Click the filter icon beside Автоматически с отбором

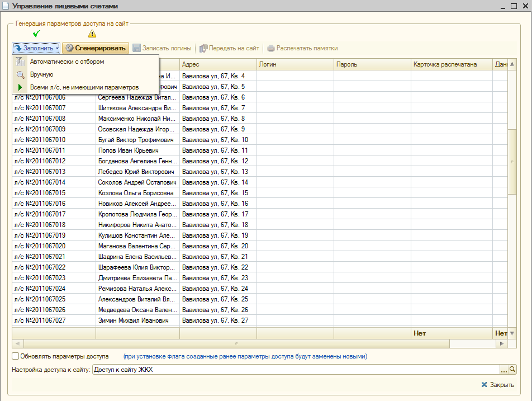click(x=20, y=62)
